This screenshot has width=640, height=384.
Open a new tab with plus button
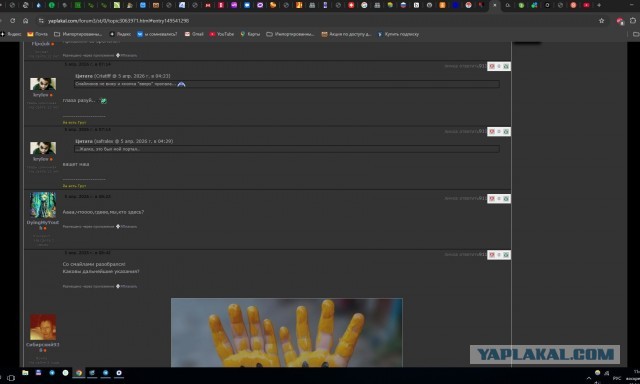pyautogui.click(x=599, y=5)
